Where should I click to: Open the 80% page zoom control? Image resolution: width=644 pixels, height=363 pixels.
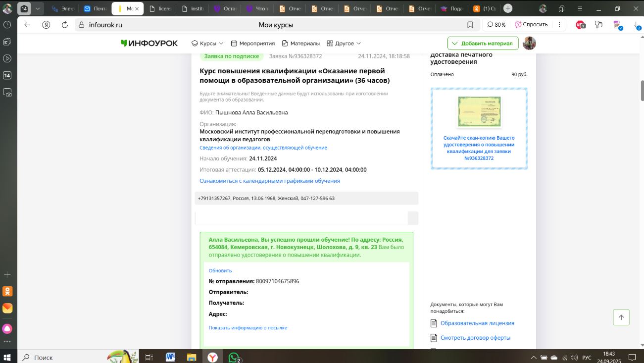click(x=496, y=25)
